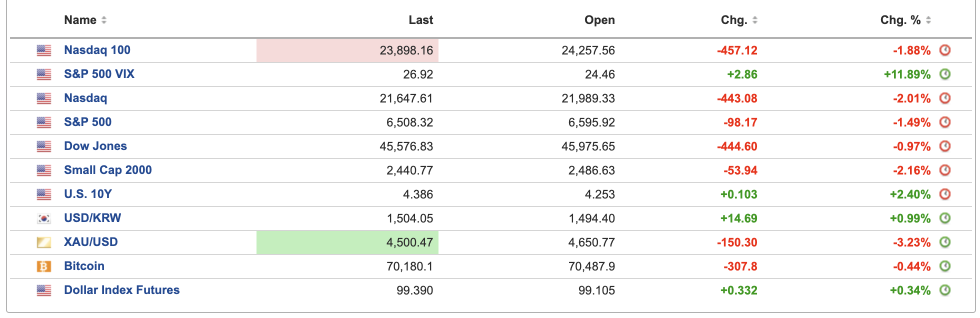Viewport: 980px width, 318px height.
Task: Open the Dow Jones link
Action: pos(95,146)
